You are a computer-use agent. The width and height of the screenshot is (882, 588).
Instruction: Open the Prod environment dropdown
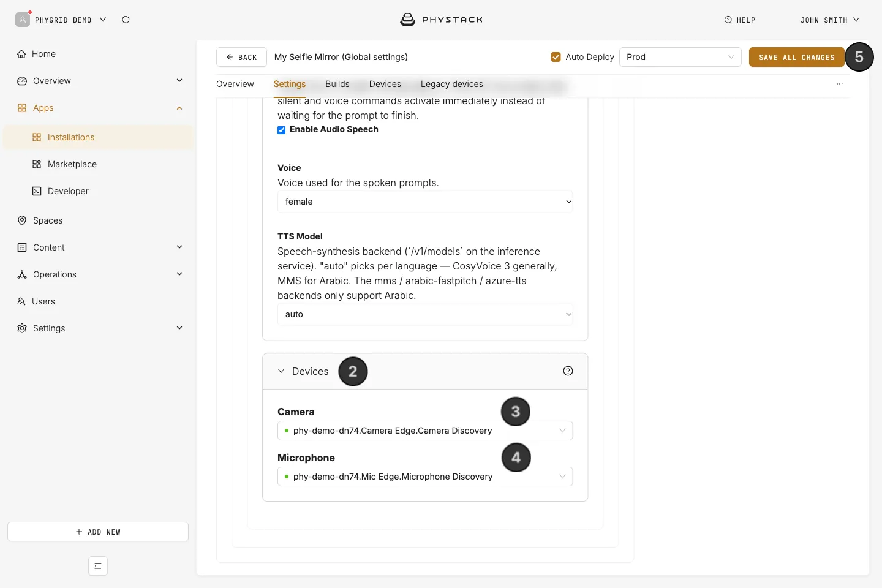pos(680,57)
